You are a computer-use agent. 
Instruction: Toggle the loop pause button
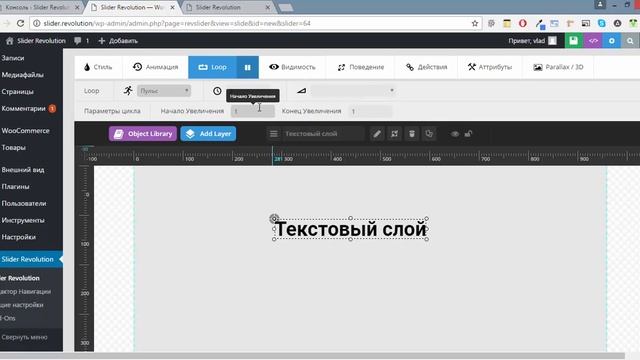[247, 67]
